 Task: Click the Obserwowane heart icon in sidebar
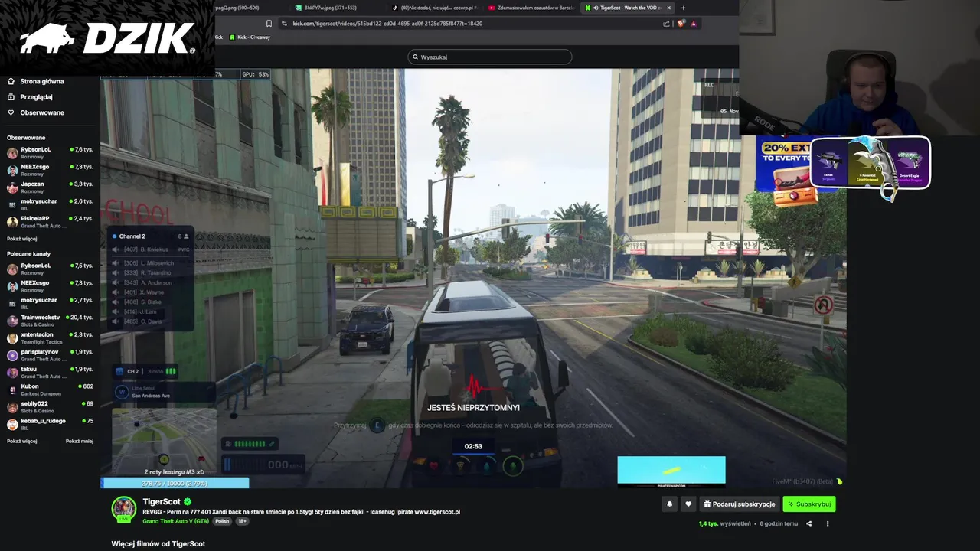tap(11, 112)
